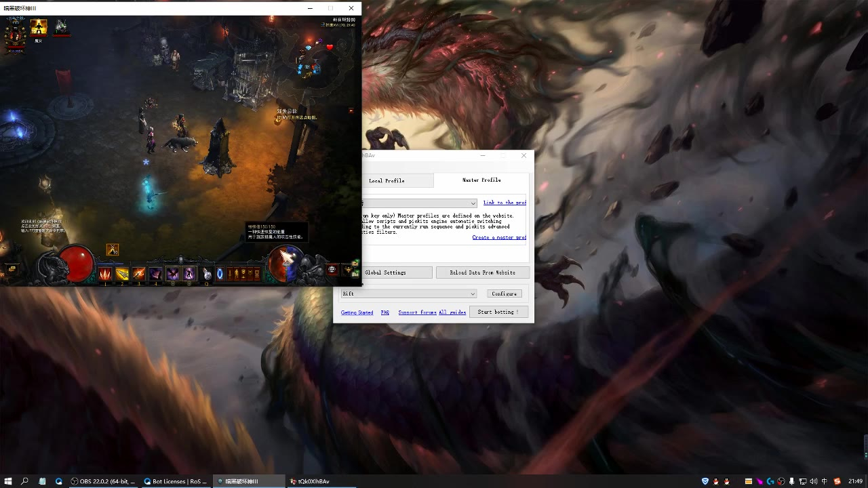
Task: Switch to Bot Licenses browser window in taskbar
Action: click(176, 481)
